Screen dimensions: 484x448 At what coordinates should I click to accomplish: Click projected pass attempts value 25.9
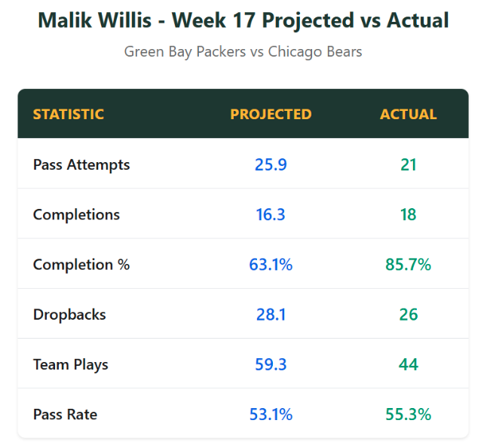(271, 164)
